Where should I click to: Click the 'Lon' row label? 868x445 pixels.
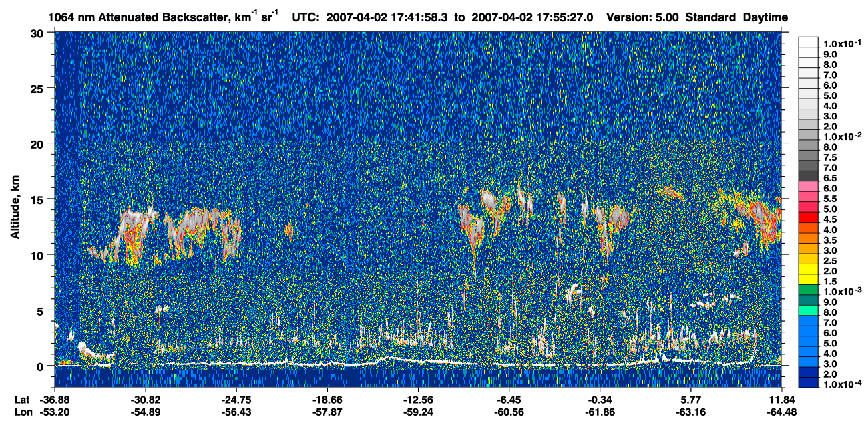(x=22, y=412)
